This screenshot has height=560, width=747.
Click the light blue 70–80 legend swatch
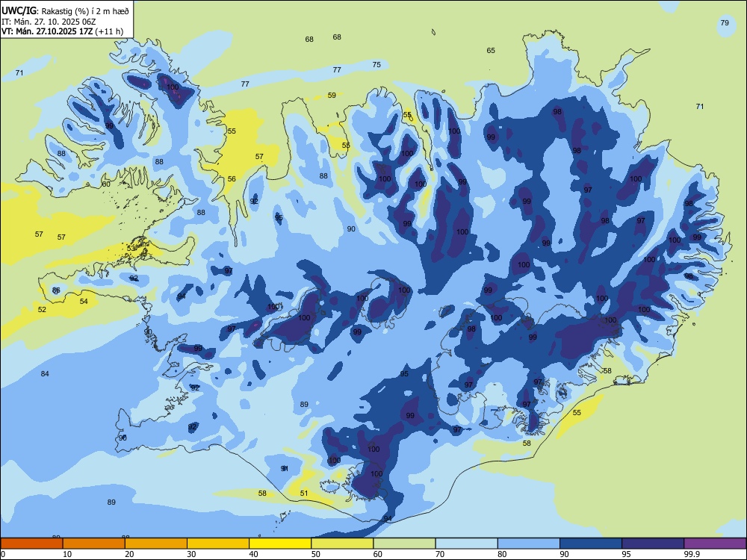point(466,544)
